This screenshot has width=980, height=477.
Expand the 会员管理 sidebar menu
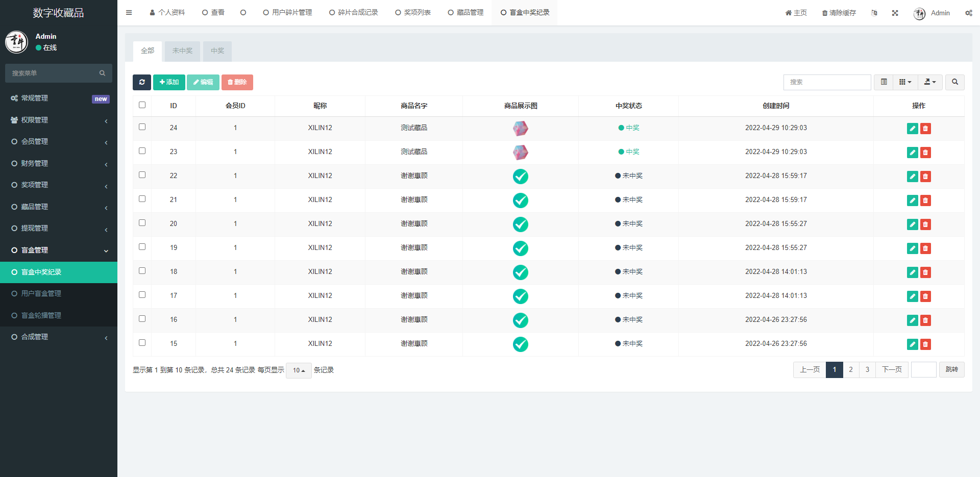pos(58,141)
